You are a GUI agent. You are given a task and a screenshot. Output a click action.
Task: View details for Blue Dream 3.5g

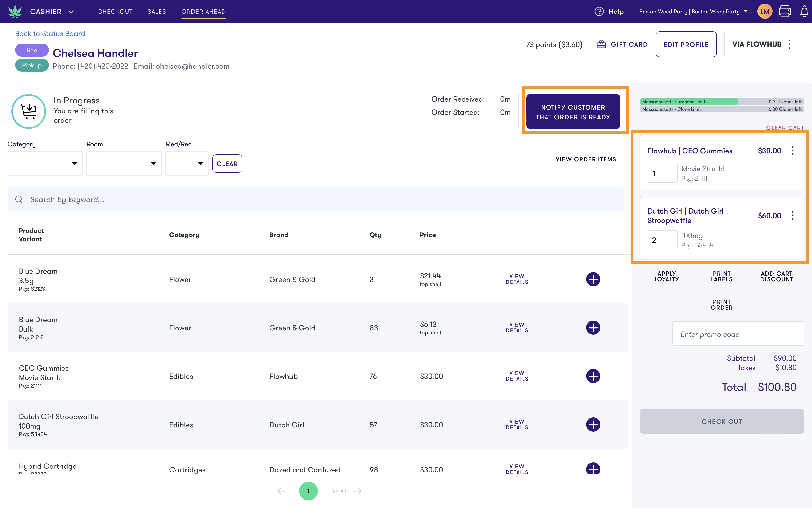pyautogui.click(x=517, y=279)
